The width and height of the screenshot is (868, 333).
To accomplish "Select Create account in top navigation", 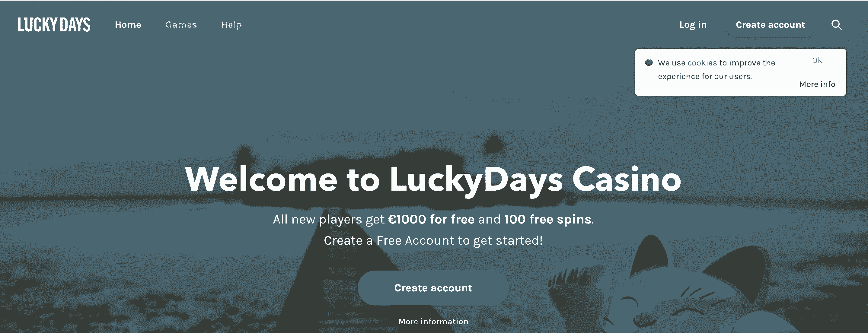I will pyautogui.click(x=770, y=24).
